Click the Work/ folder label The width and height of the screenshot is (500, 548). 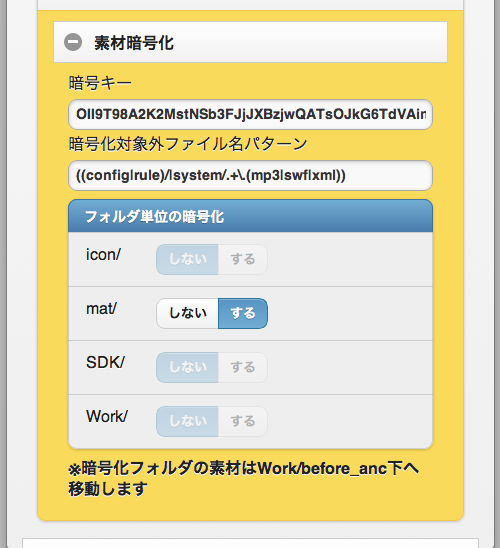[107, 416]
